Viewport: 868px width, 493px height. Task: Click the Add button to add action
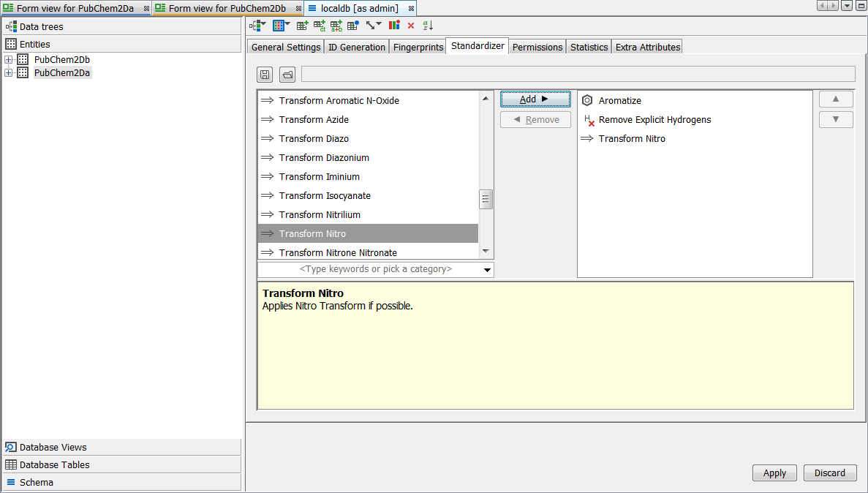tap(535, 99)
